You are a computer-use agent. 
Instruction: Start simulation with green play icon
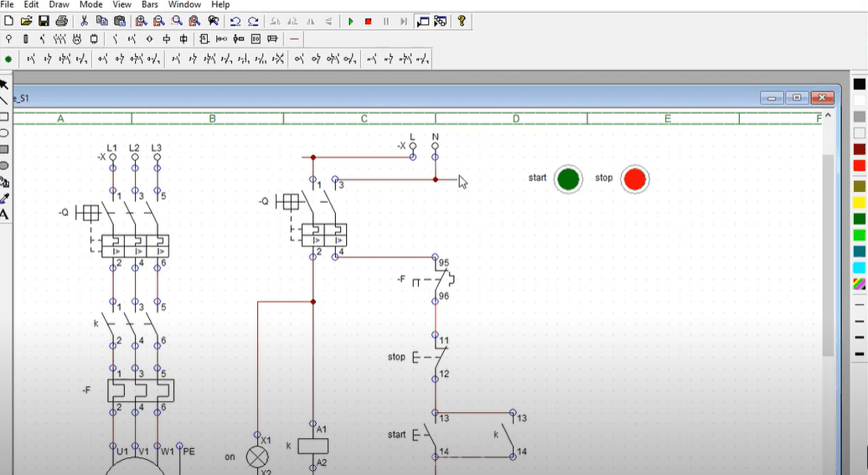point(350,22)
